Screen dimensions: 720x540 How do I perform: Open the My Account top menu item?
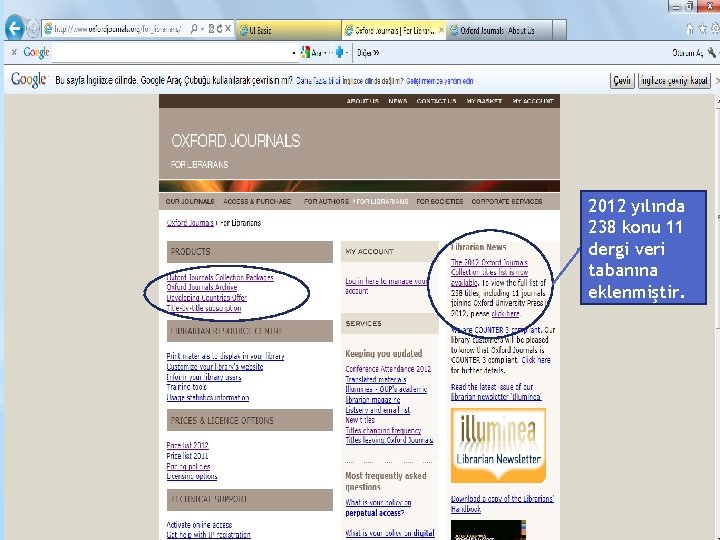tap(533, 101)
